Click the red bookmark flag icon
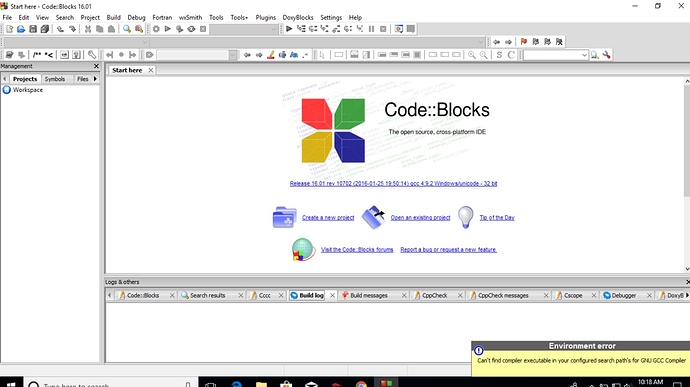The height and width of the screenshot is (387, 690). tap(524, 42)
